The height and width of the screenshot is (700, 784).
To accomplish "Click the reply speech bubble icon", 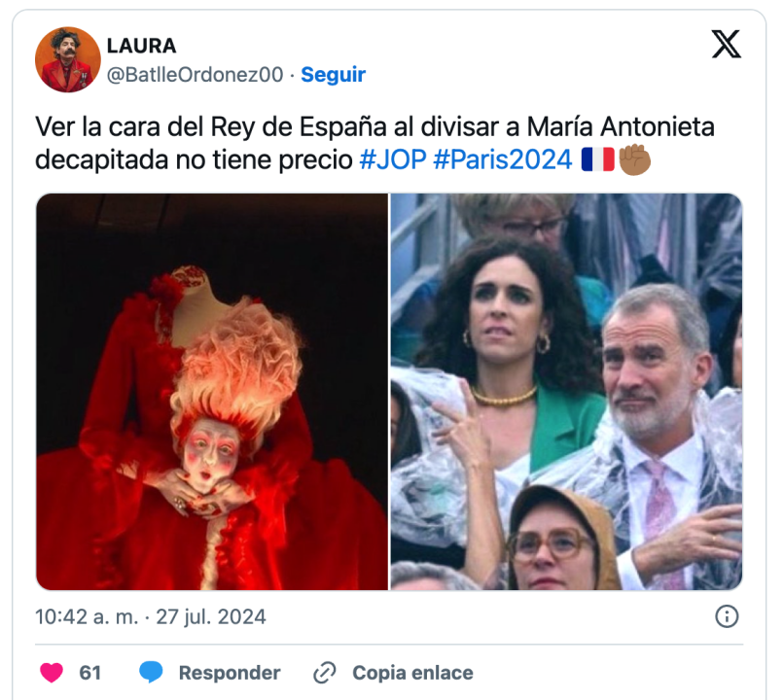I will [x=151, y=673].
